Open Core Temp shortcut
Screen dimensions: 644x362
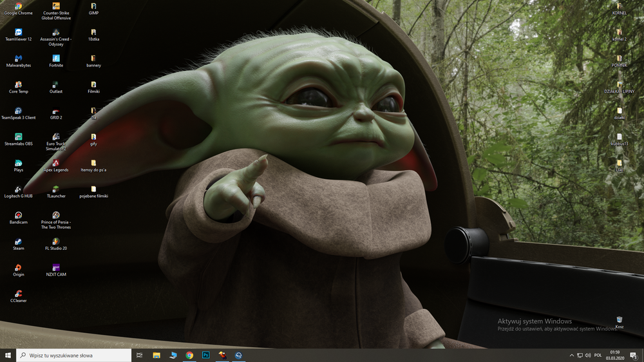(19, 88)
